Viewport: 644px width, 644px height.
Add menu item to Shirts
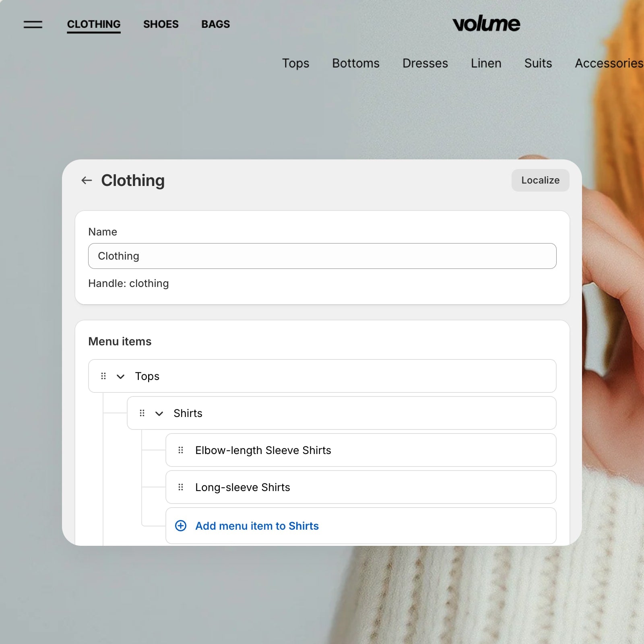257,526
